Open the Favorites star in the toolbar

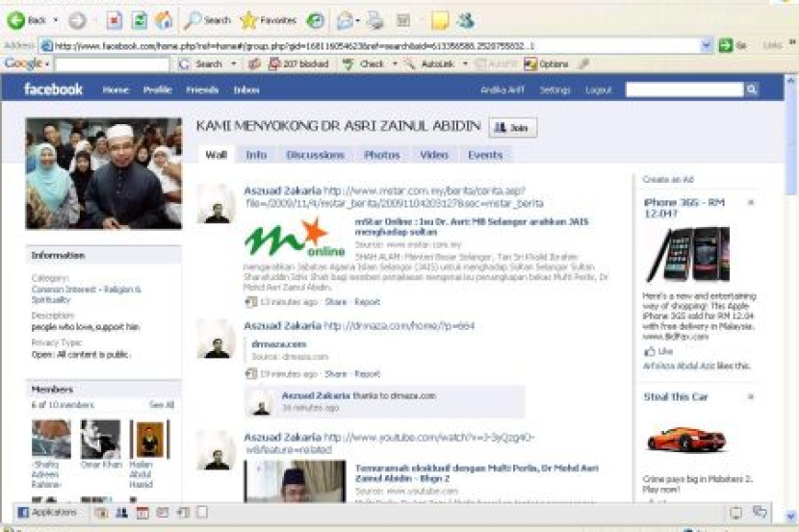(268, 19)
